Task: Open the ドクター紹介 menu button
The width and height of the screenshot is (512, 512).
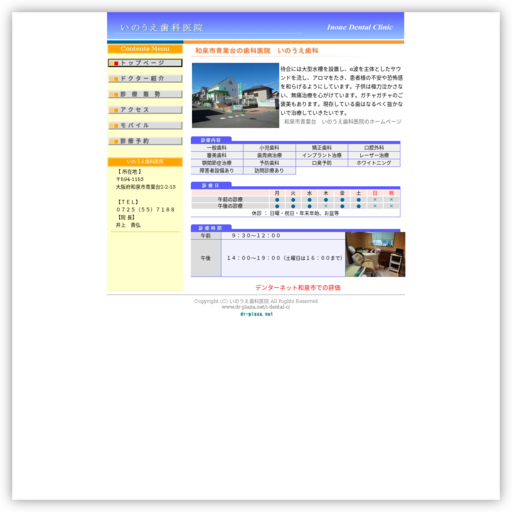Action: point(145,79)
